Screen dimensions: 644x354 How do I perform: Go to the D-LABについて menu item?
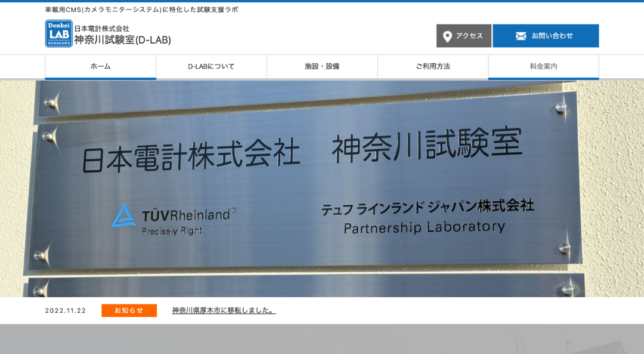tap(211, 67)
